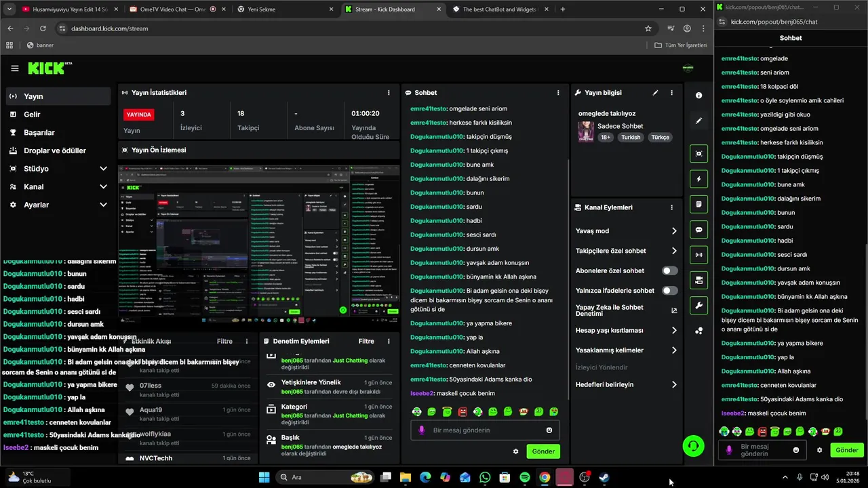Open the Yayın bilgisi three-dot menu
868x488 pixels.
click(x=672, y=92)
